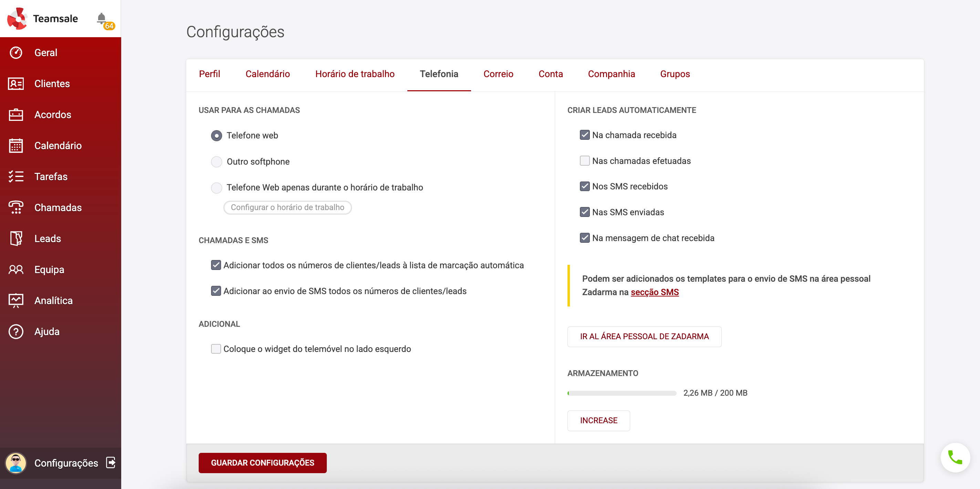This screenshot has height=489, width=980.
Task: Click the Acordos briefcase icon
Action: (x=16, y=115)
